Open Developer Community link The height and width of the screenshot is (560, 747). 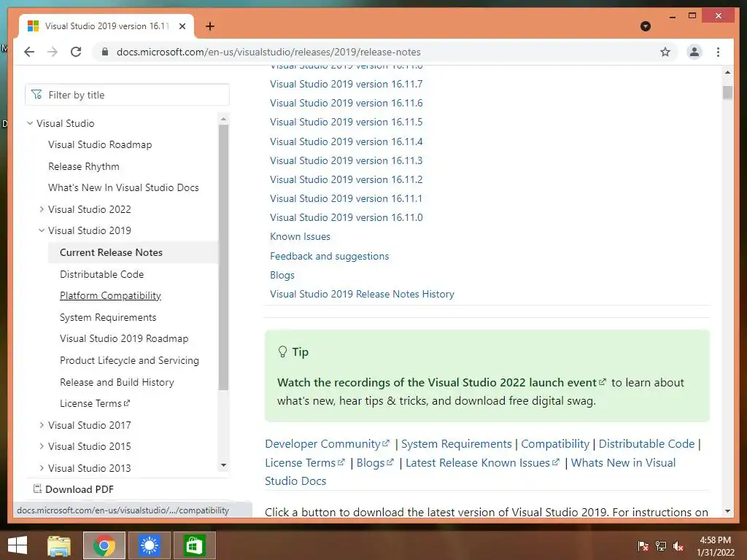[328, 444]
